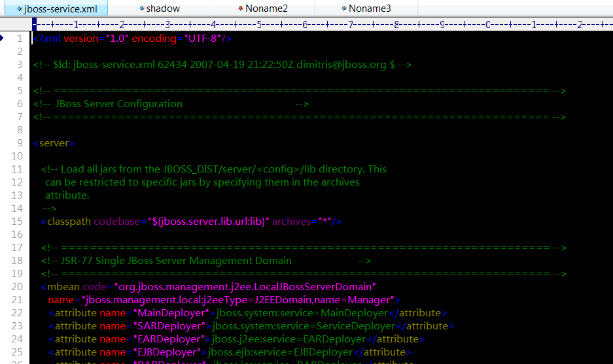Viewport: 613px width, 364px height.
Task: Click the JSR-77 Single JBoss Server comment
Action: point(205,261)
